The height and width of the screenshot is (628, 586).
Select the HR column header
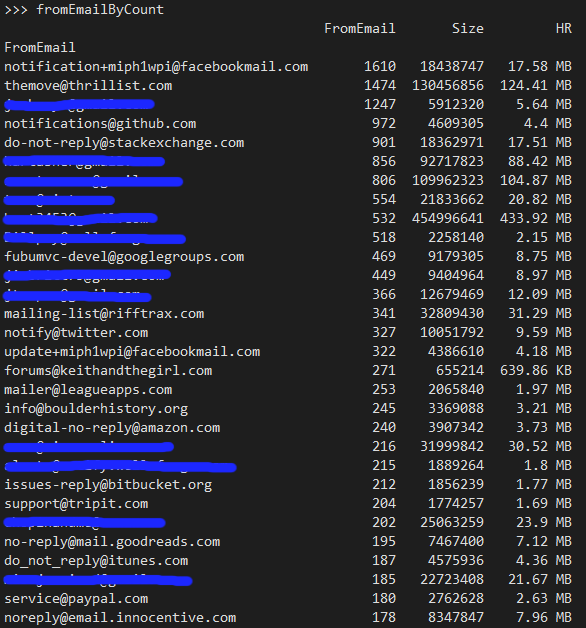[564, 28]
